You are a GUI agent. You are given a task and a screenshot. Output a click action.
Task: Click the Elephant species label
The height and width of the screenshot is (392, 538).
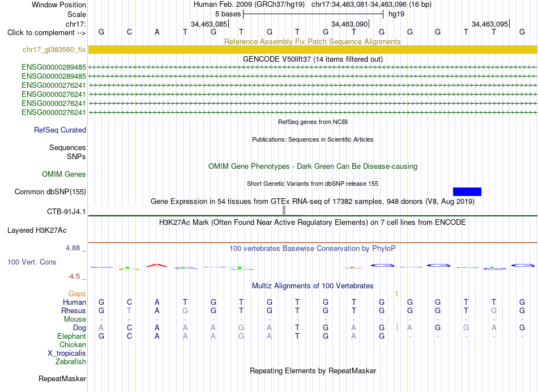pyautogui.click(x=72, y=336)
